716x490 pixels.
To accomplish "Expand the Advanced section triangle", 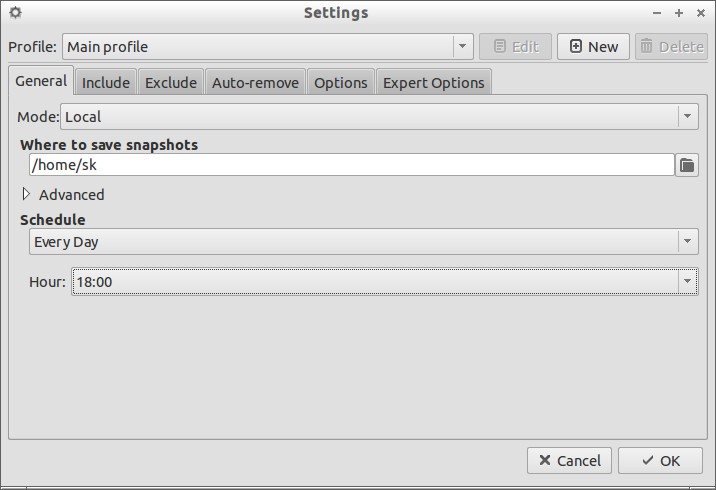I will pyautogui.click(x=26, y=195).
